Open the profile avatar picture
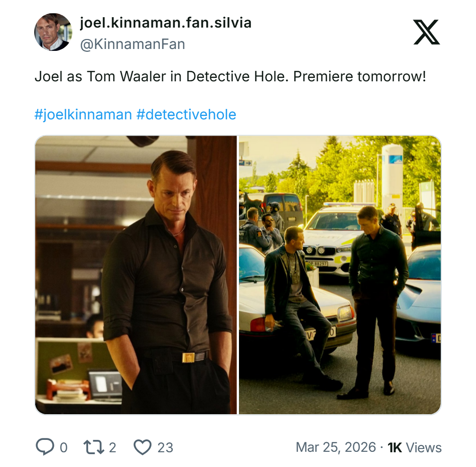The height and width of the screenshot is (467, 476). (53, 32)
